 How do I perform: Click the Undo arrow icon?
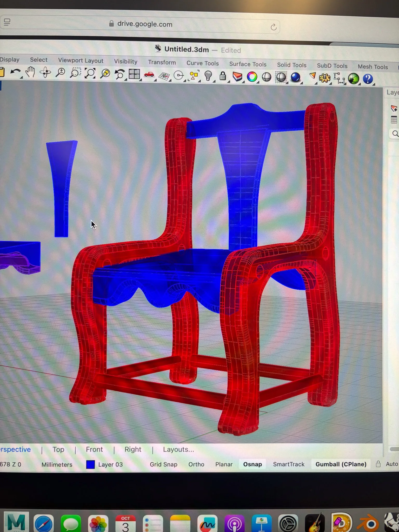(16, 72)
